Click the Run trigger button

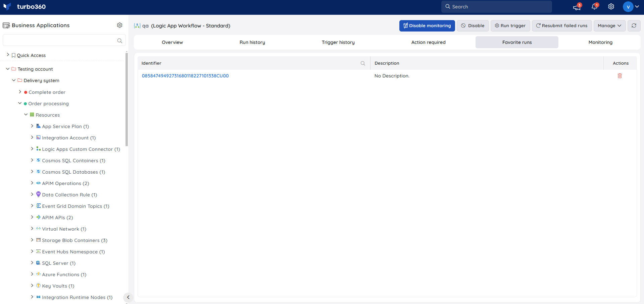pos(510,25)
